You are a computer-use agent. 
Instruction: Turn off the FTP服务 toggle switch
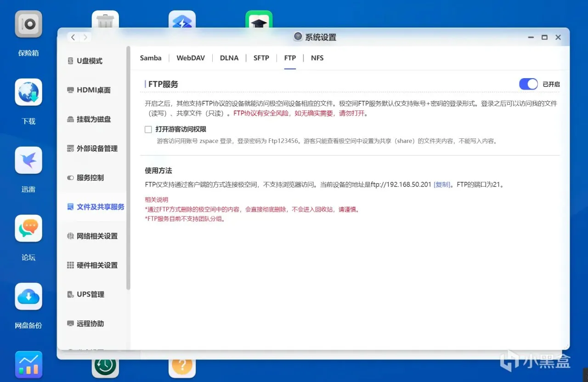pos(528,84)
